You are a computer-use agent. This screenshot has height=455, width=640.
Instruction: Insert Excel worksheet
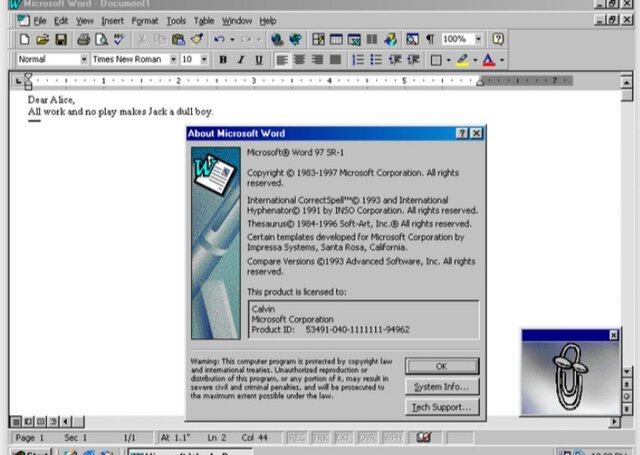point(354,40)
